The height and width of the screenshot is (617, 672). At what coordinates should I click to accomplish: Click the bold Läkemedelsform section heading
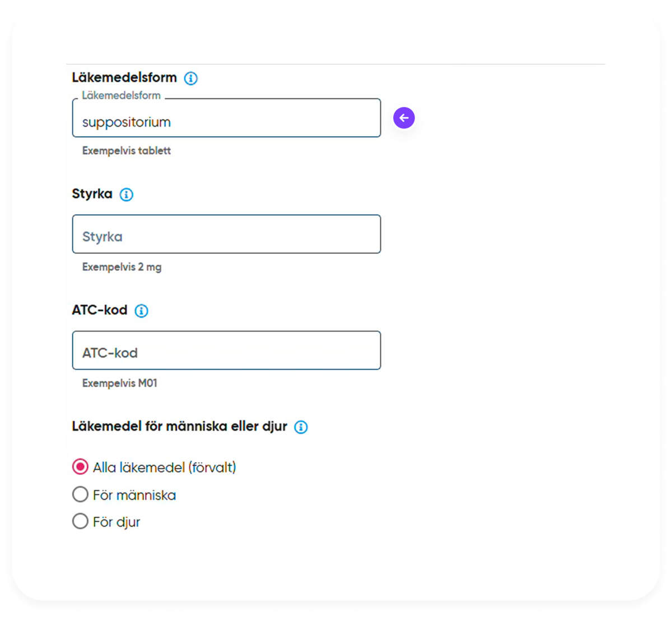tap(124, 77)
